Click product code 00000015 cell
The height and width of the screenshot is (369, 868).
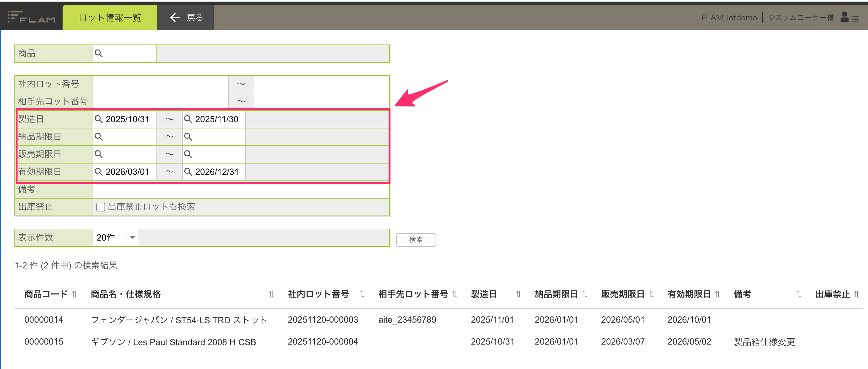pos(44,342)
